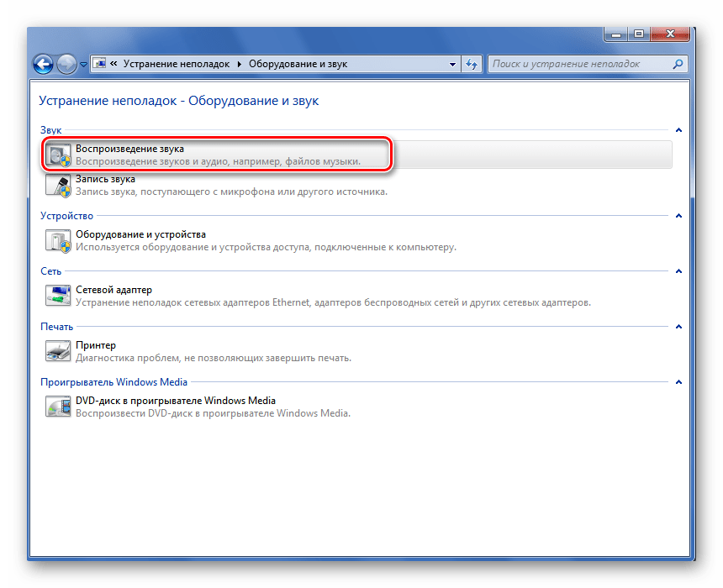Click the sound playback troubleshooter icon
Image resolution: width=723 pixels, height=588 pixels.
[x=58, y=155]
